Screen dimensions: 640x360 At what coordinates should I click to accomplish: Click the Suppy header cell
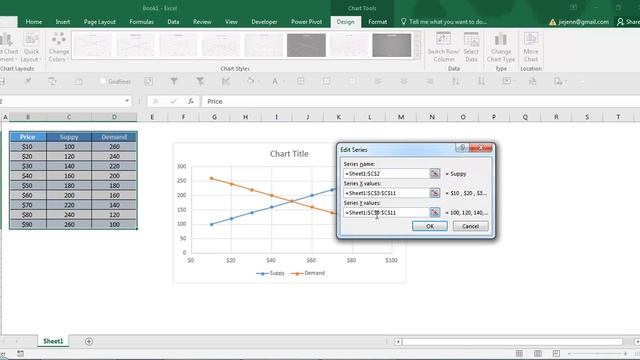[69, 137]
